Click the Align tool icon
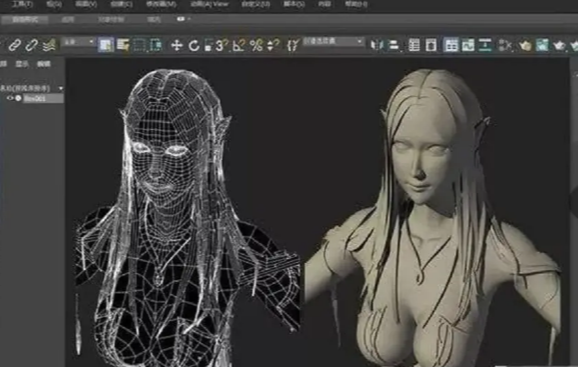Viewport: 578px width, 367px height. click(x=394, y=45)
